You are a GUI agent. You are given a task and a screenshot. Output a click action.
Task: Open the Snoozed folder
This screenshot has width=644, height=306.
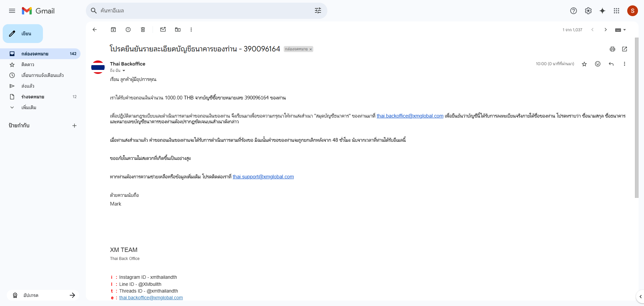click(40, 75)
